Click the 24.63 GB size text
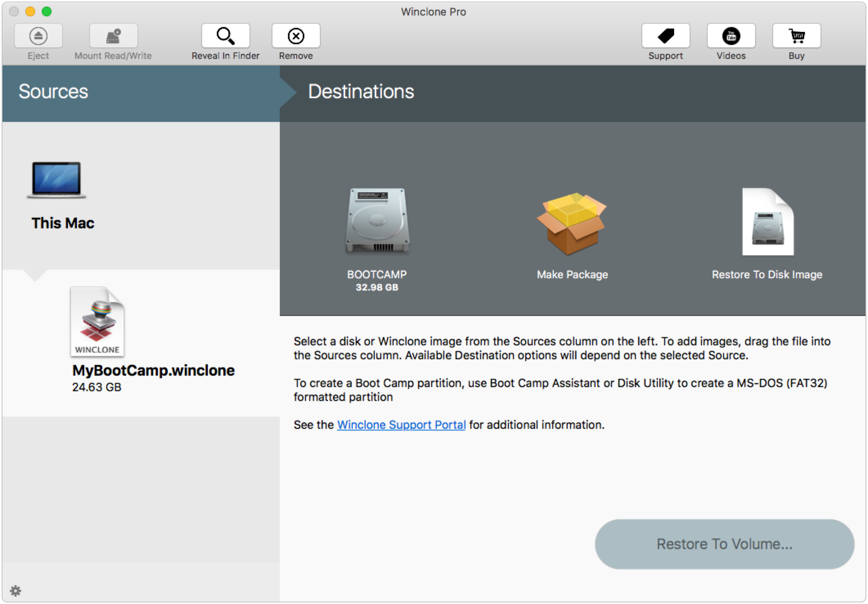This screenshot has height=604, width=868. 97,387
